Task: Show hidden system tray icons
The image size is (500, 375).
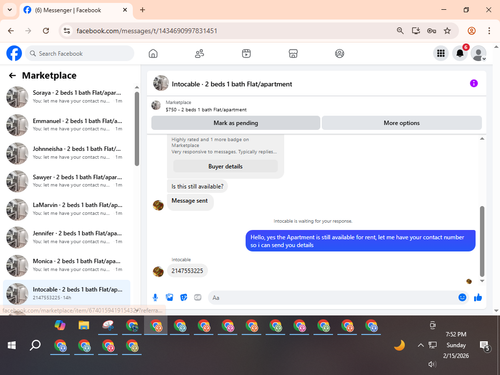Action: pyautogui.click(x=421, y=345)
